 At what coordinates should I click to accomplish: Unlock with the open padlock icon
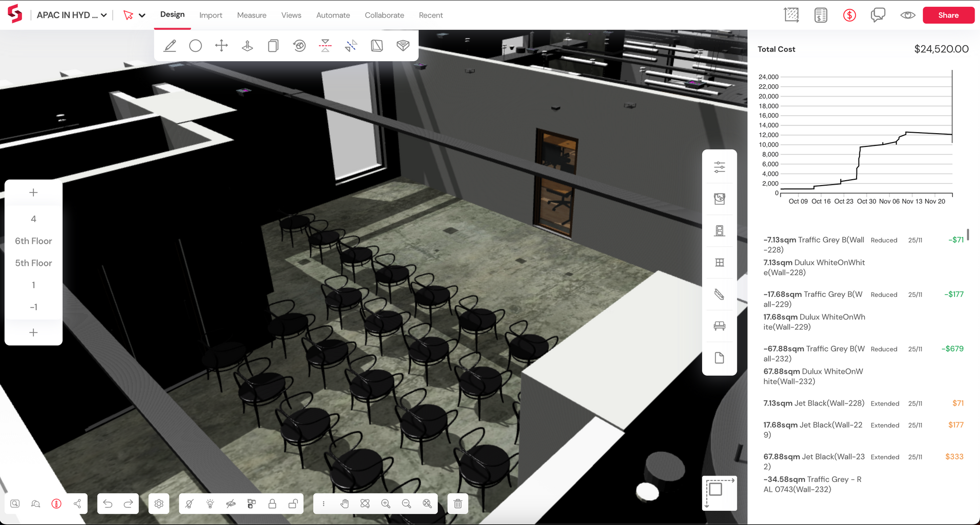(x=293, y=503)
